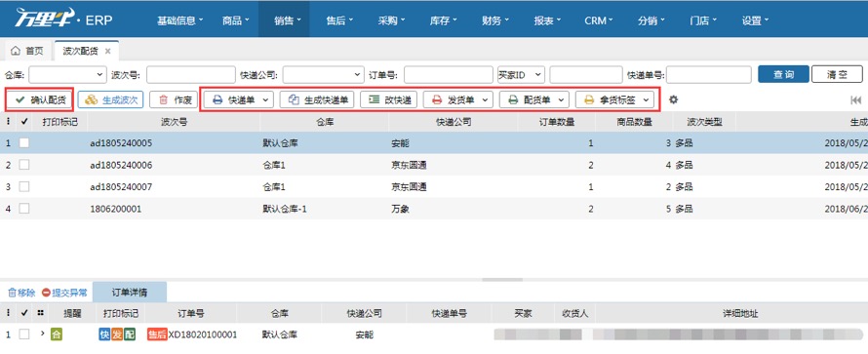Open the 商品 menu

[236, 20]
